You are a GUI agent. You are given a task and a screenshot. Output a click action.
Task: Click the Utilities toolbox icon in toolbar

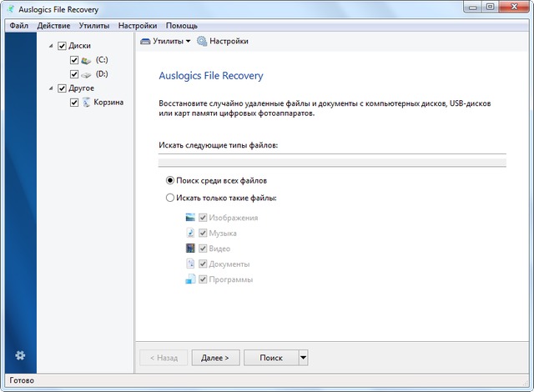tap(145, 41)
